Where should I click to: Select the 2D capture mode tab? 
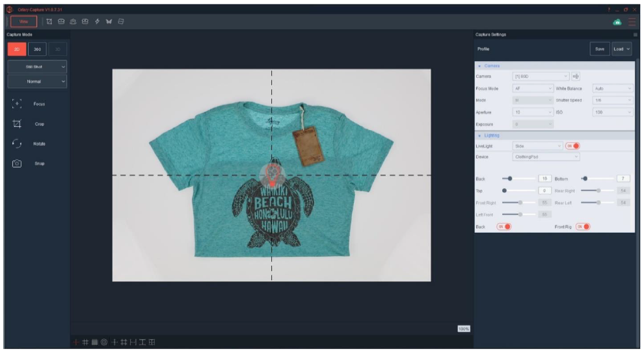coord(17,49)
